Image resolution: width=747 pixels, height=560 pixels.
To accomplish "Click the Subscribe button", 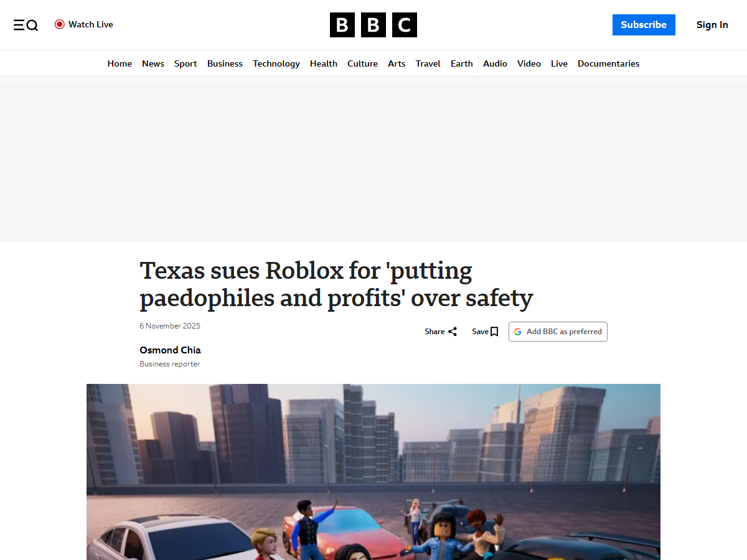I will [644, 25].
